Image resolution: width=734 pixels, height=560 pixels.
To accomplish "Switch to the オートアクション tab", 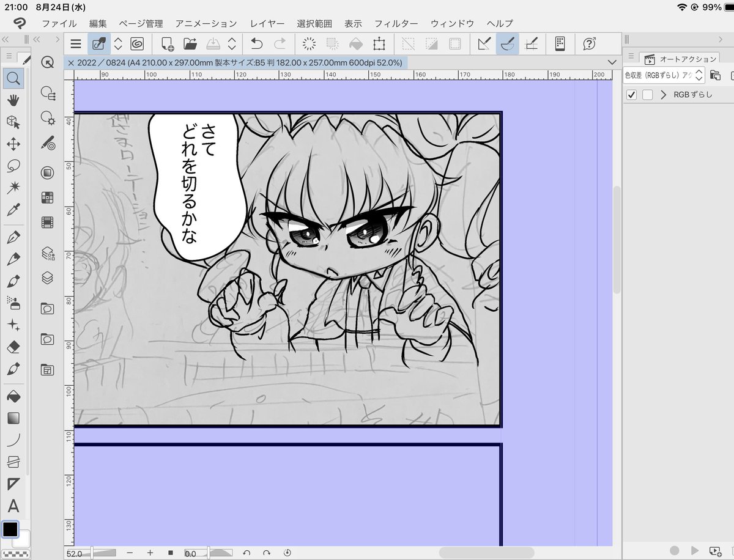I will coord(680,59).
